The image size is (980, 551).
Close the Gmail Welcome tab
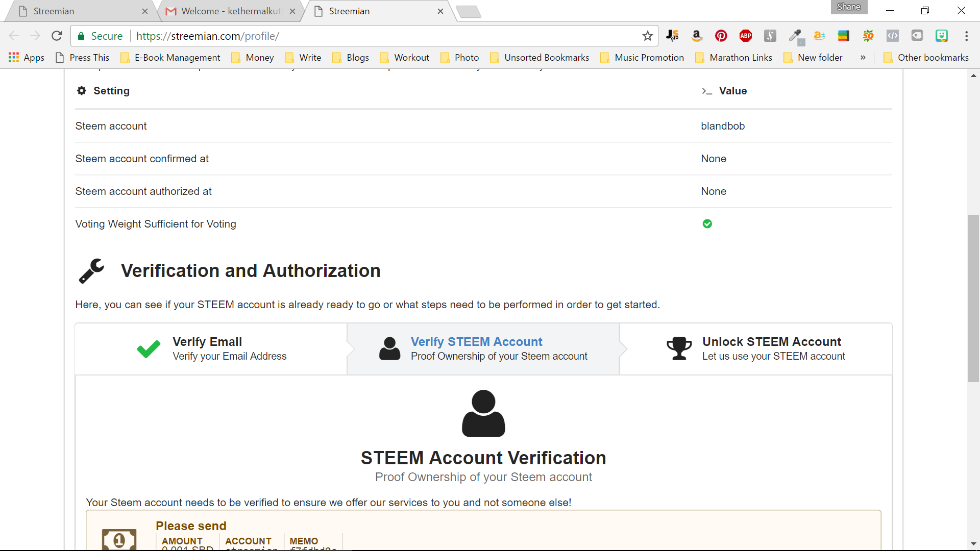[x=292, y=11]
